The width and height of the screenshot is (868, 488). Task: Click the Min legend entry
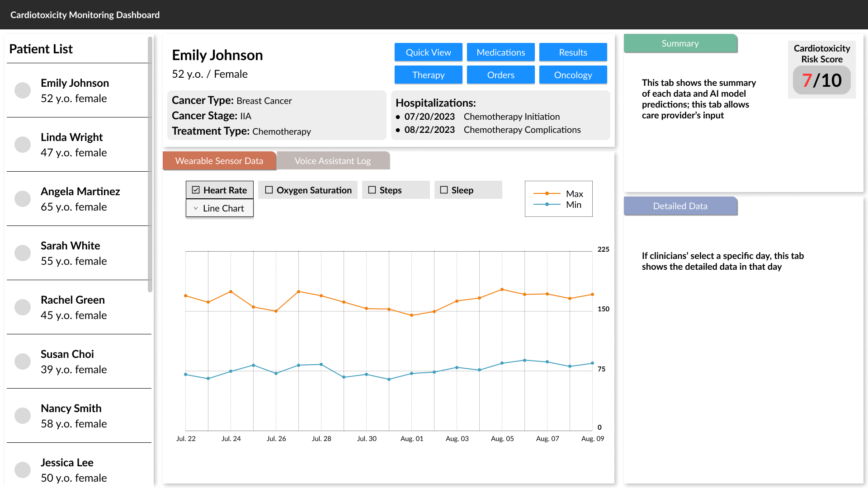click(x=557, y=205)
